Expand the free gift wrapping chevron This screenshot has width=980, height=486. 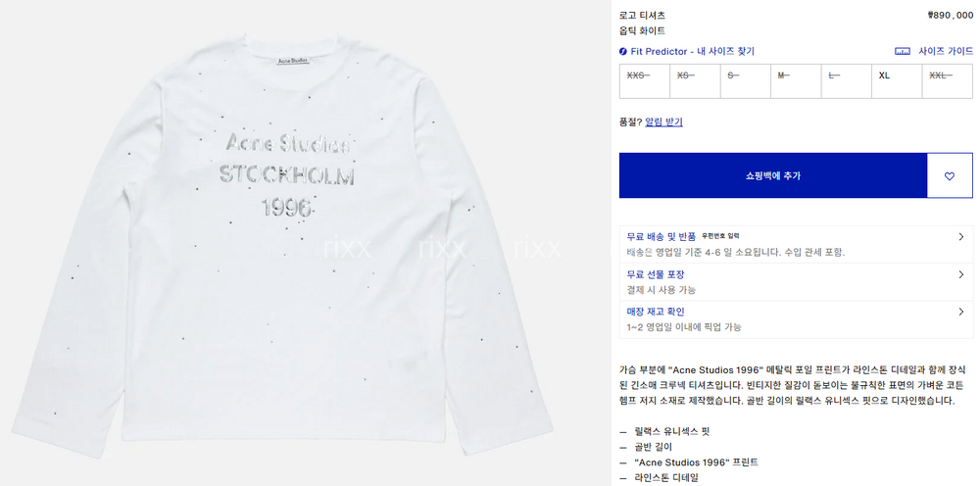[961, 274]
